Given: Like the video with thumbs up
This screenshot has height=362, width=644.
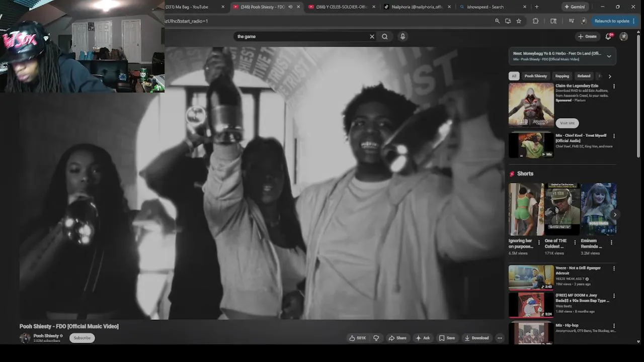Looking at the screenshot, I should click(x=357, y=338).
